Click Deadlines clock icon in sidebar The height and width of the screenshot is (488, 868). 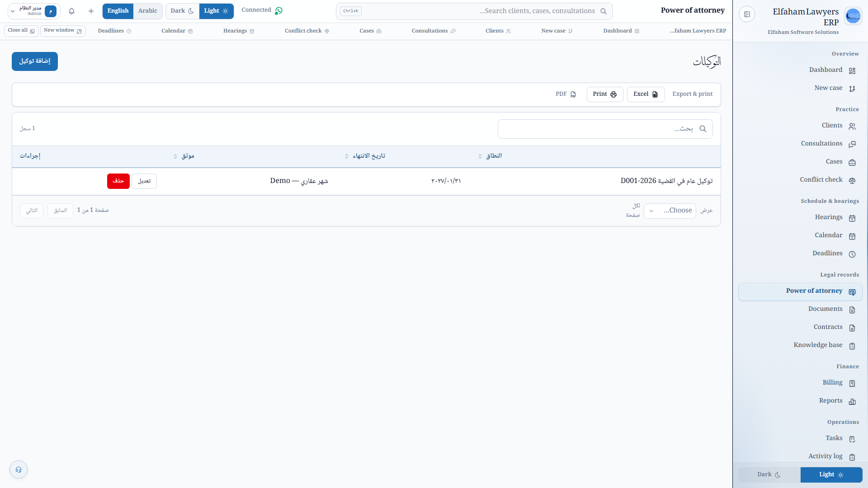pos(852,254)
